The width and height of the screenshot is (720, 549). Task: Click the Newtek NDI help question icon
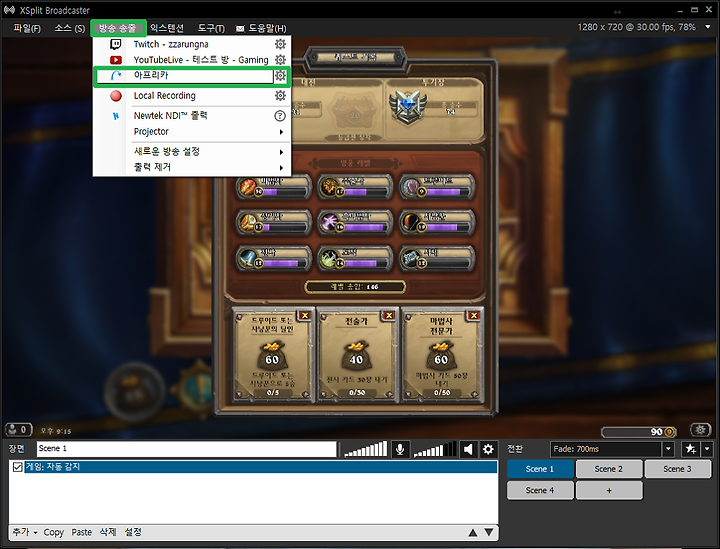pyautogui.click(x=280, y=116)
